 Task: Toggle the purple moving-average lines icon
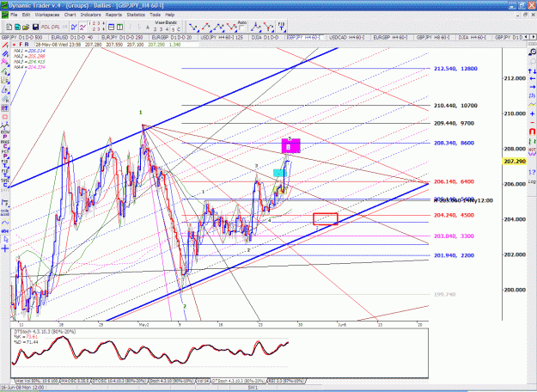[82, 27]
